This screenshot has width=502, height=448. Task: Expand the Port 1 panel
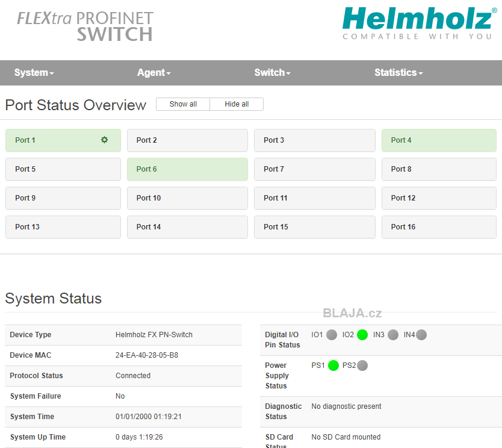pyautogui.click(x=63, y=140)
